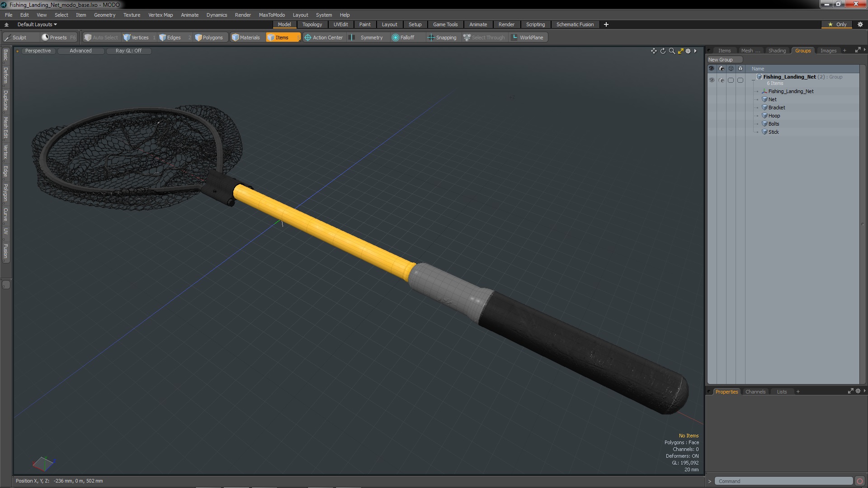Viewport: 868px width, 488px height.
Task: Click the Command input field
Action: [783, 481]
